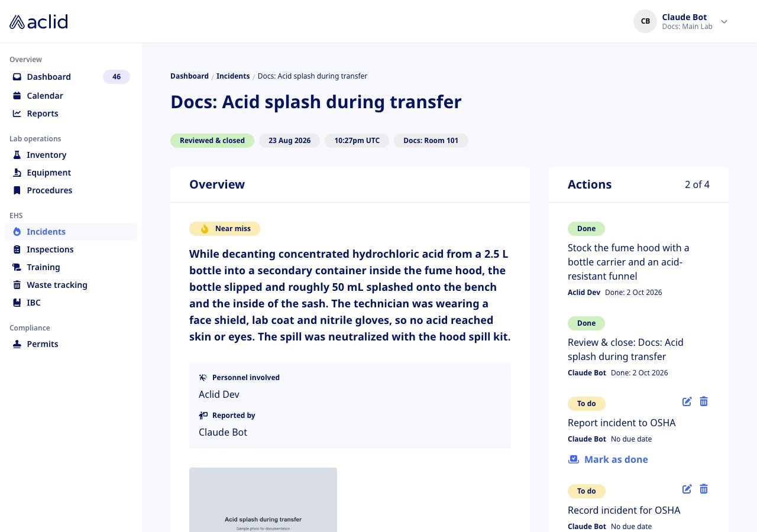Screen dimensions: 757x532
Task: Click the Inspections clipboard icon
Action: click(17, 249)
